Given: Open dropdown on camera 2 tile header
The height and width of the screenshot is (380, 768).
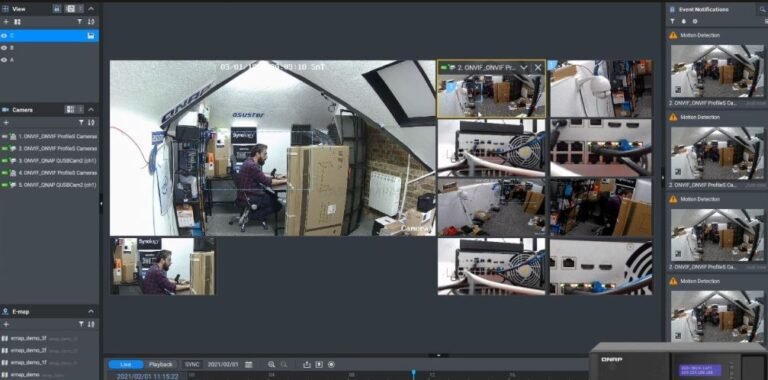Looking at the screenshot, I should [x=524, y=68].
